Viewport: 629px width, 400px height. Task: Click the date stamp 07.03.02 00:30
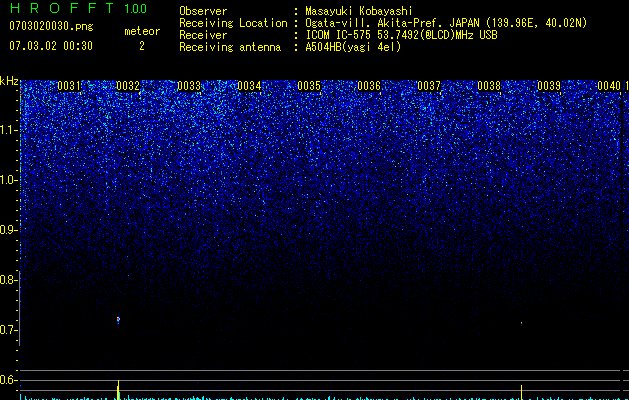51,46
